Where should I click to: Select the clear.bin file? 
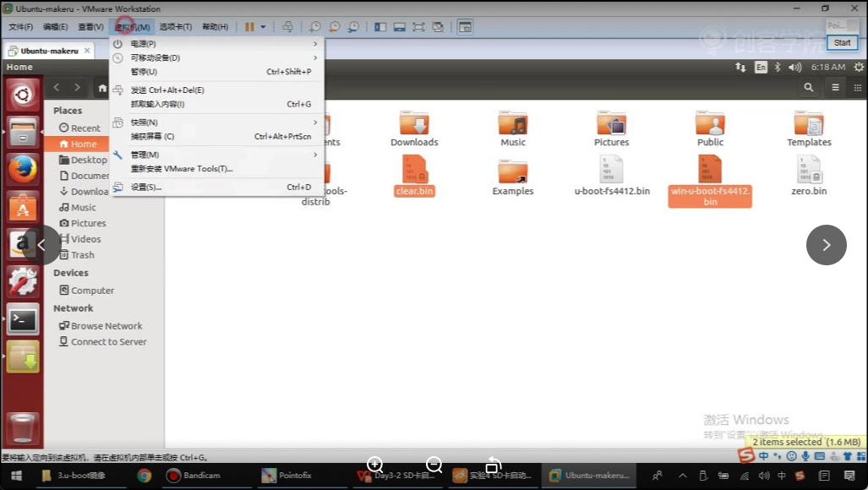point(414,176)
